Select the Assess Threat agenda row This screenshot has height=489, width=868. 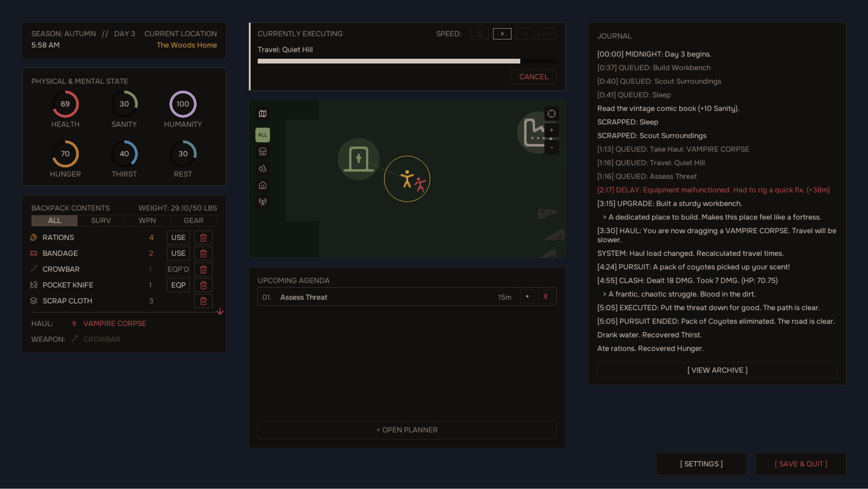coord(407,297)
